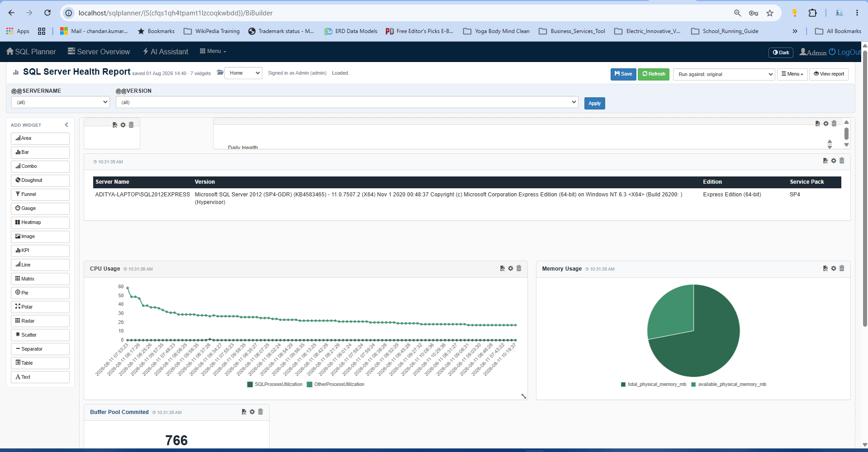The width and height of the screenshot is (868, 452).
Task: Show hidden bookmarks with the overflow chevron
Action: tap(795, 31)
